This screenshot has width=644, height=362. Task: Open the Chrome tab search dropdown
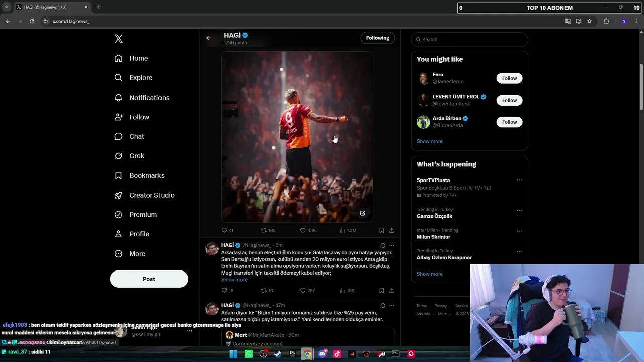pyautogui.click(x=7, y=7)
